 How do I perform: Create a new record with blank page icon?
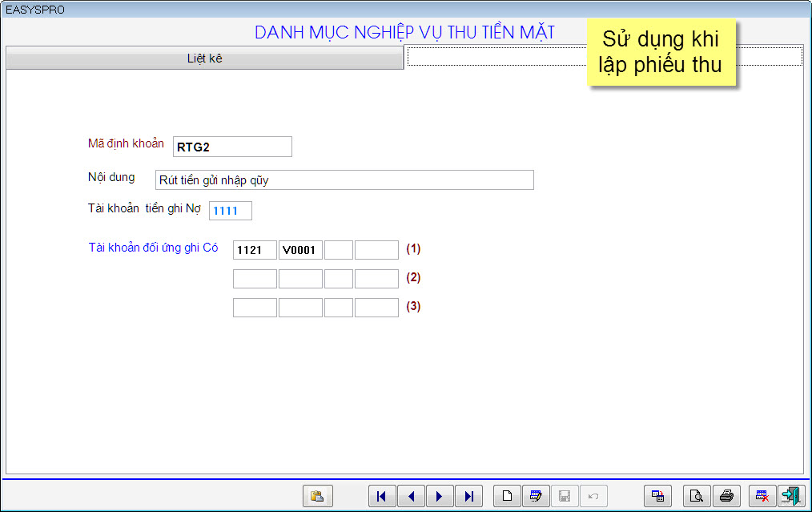tap(507, 496)
